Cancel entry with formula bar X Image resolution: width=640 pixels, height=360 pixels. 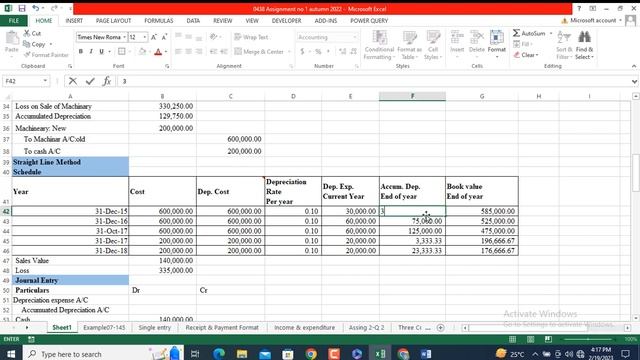coord(73,81)
